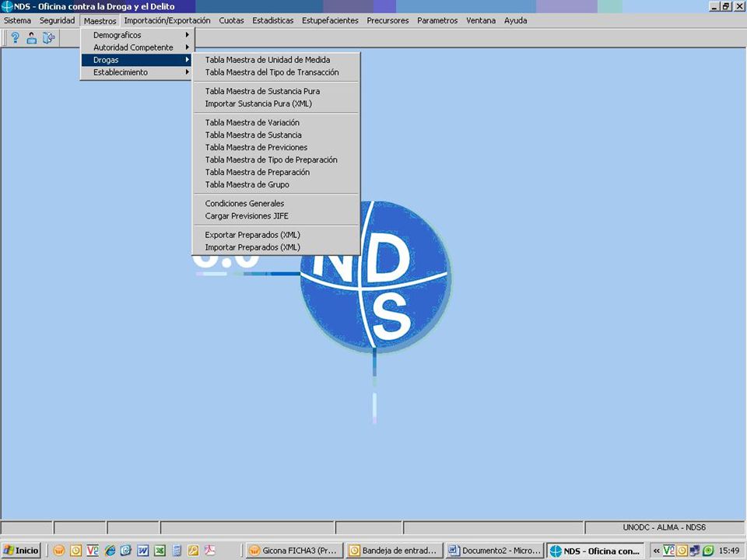Expand the Demograficos submenu
747x560 pixels.
click(137, 35)
